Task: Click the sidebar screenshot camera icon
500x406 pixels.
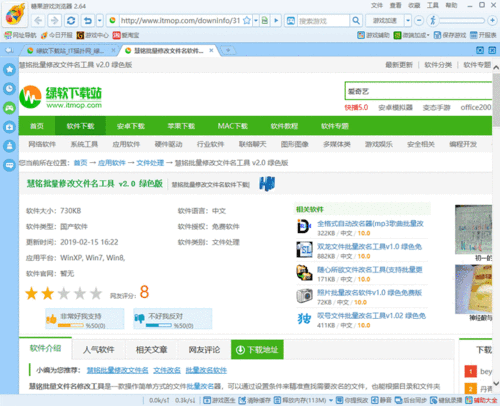Action: [9, 127]
